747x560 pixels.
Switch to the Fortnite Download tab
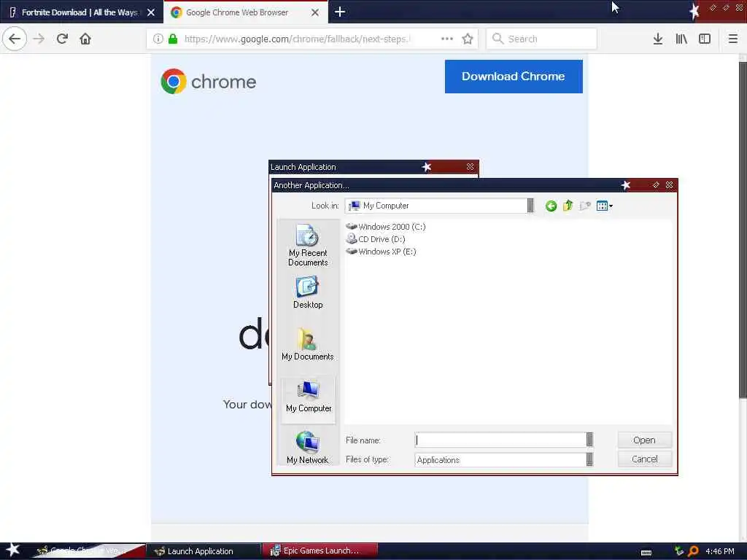[81, 12]
